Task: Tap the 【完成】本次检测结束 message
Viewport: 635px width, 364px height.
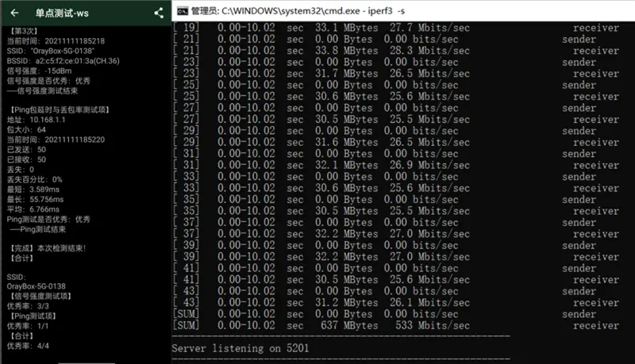Action: (x=47, y=248)
